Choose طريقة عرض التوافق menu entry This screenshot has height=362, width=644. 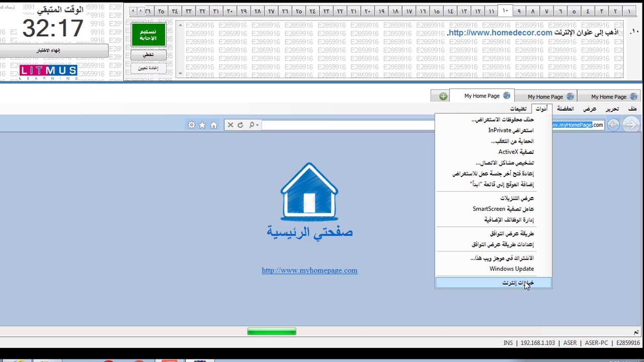tap(493, 233)
